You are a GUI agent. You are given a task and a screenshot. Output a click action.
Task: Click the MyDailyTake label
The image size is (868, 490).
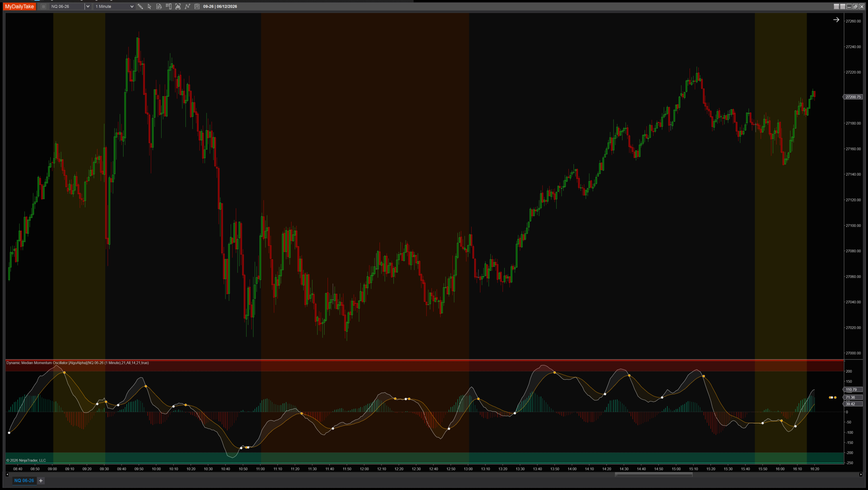pyautogui.click(x=20, y=6)
